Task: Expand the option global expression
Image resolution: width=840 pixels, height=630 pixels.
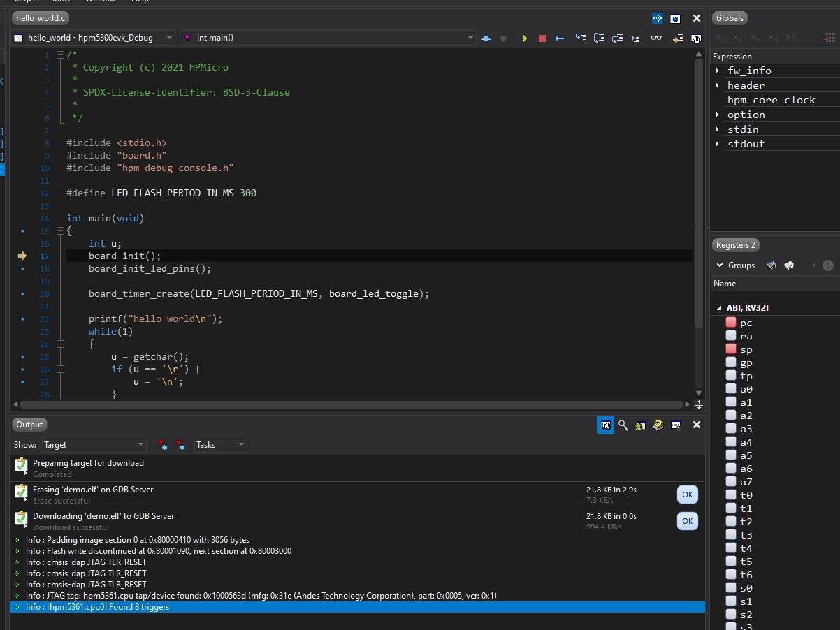Action: 717,115
